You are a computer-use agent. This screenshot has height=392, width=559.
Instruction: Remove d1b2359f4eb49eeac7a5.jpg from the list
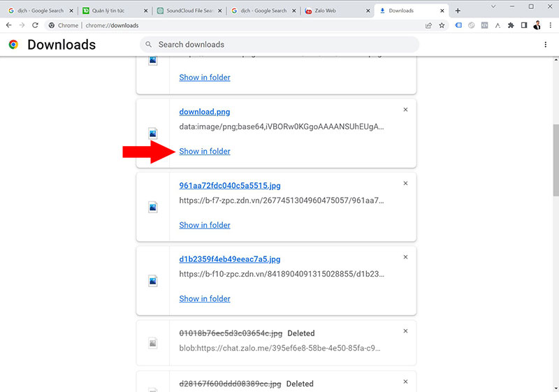tap(405, 257)
